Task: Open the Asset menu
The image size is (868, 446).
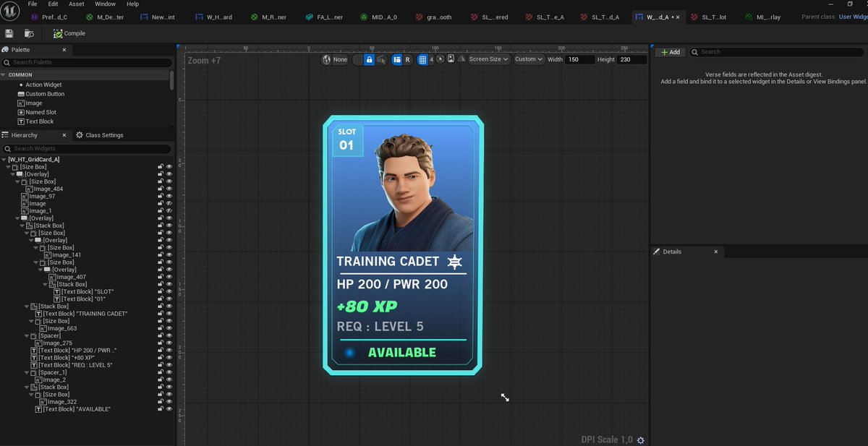Action: 76,4
